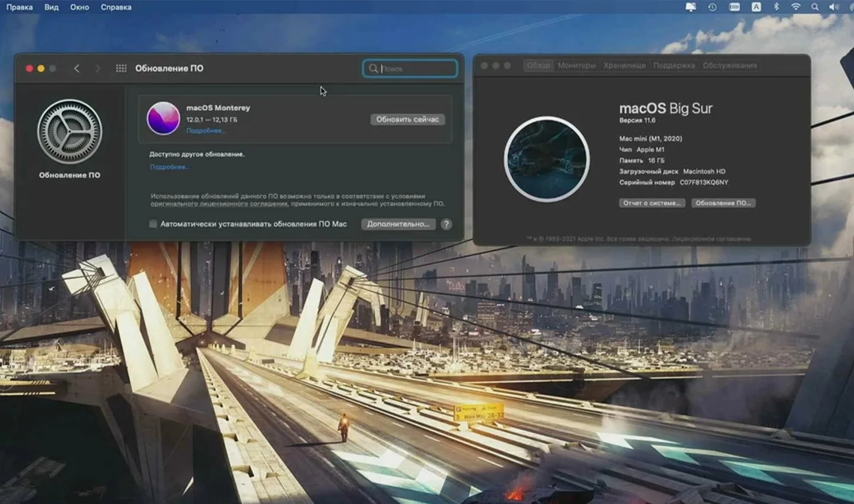Image resolution: width=854 pixels, height=504 pixels.
Task: Click serial number C07FB13KQ6NY
Action: [704, 183]
